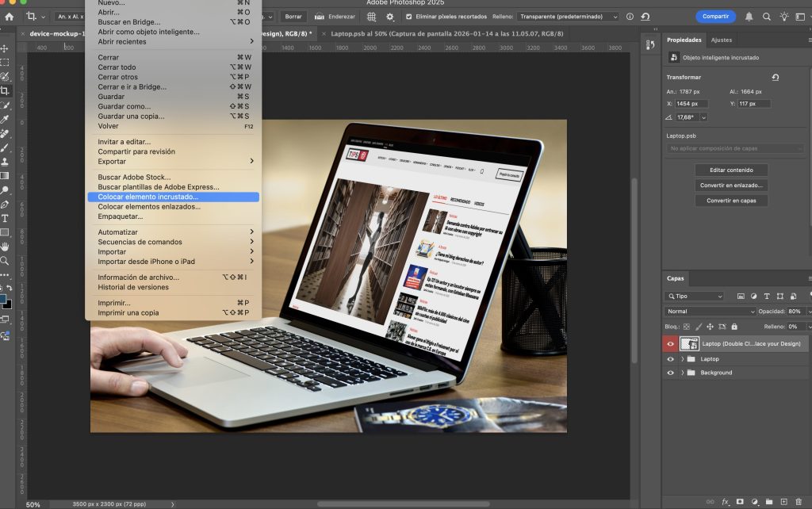The width and height of the screenshot is (812, 509).
Task: Open the Relleno Transparente dropdown
Action: (x=569, y=16)
